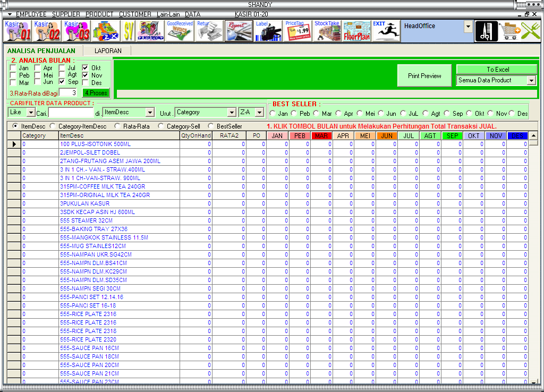Image resolution: width=544 pixels, height=392 pixels.
Task: Open the Lain-Lain menu
Action: (x=168, y=14)
